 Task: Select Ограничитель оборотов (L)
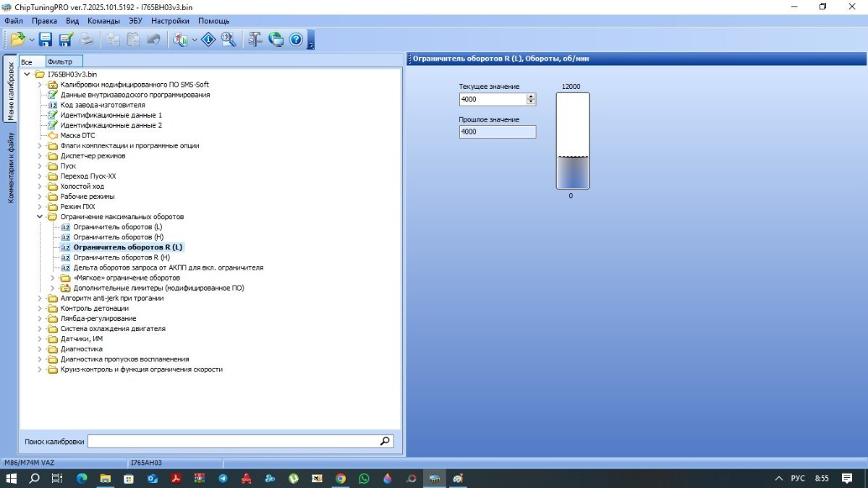tap(118, 227)
